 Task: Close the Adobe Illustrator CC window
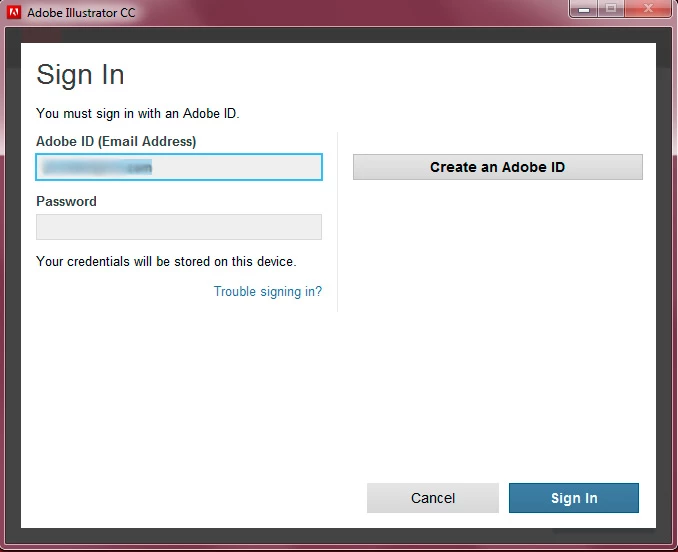pyautogui.click(x=648, y=9)
